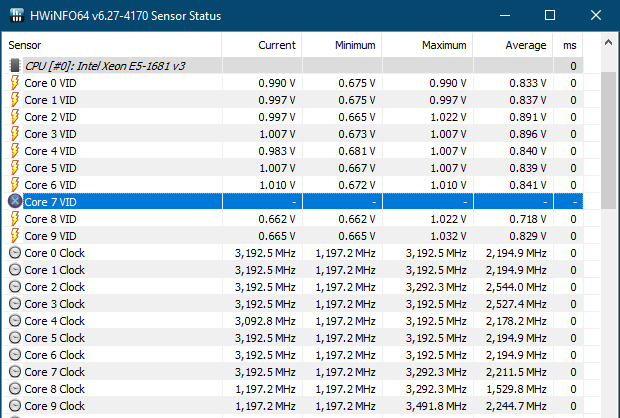Sort by the Sensor column header
The image size is (620, 418).
pyautogui.click(x=110, y=45)
